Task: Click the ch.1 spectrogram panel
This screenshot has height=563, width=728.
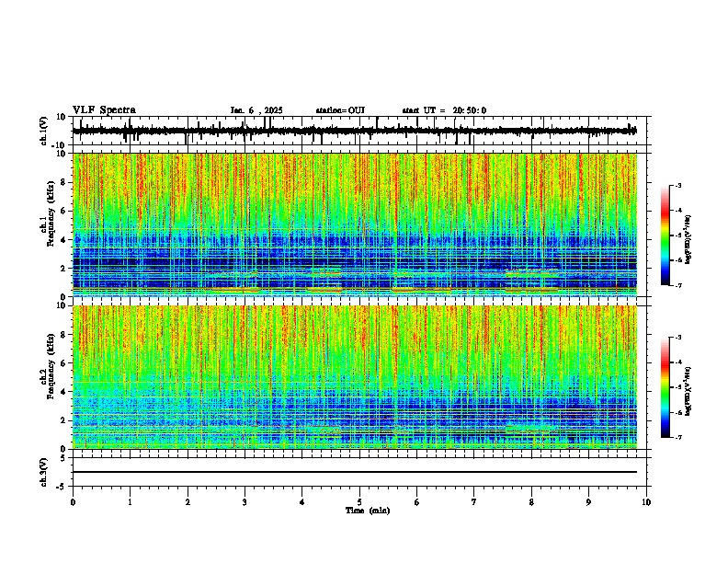Action: [355, 224]
